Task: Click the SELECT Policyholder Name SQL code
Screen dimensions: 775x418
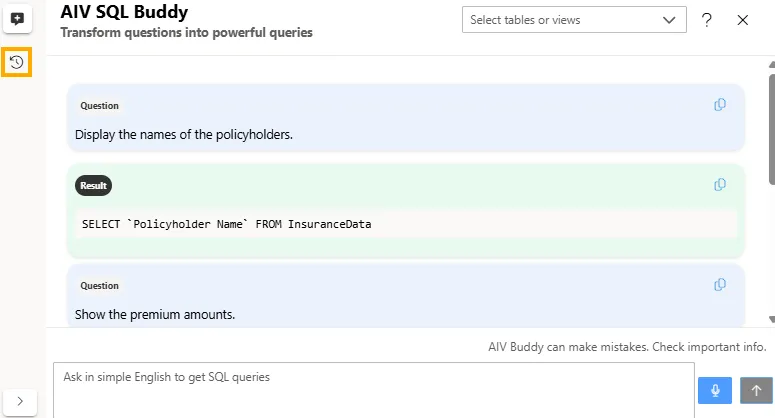Action: (x=226, y=224)
